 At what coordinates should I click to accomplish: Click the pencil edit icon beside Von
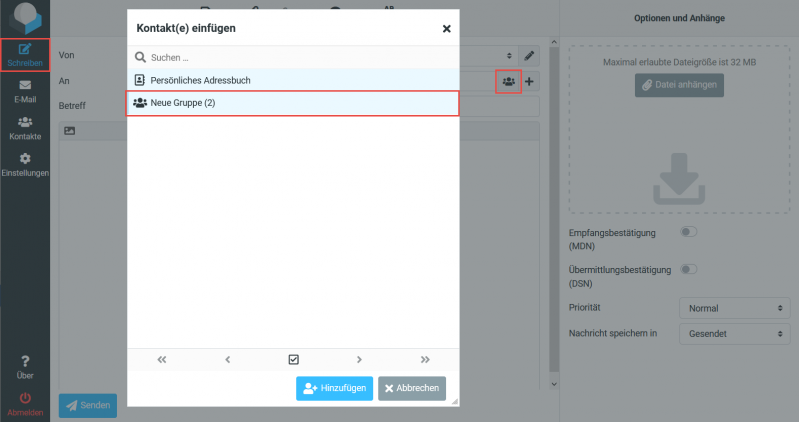click(530, 55)
